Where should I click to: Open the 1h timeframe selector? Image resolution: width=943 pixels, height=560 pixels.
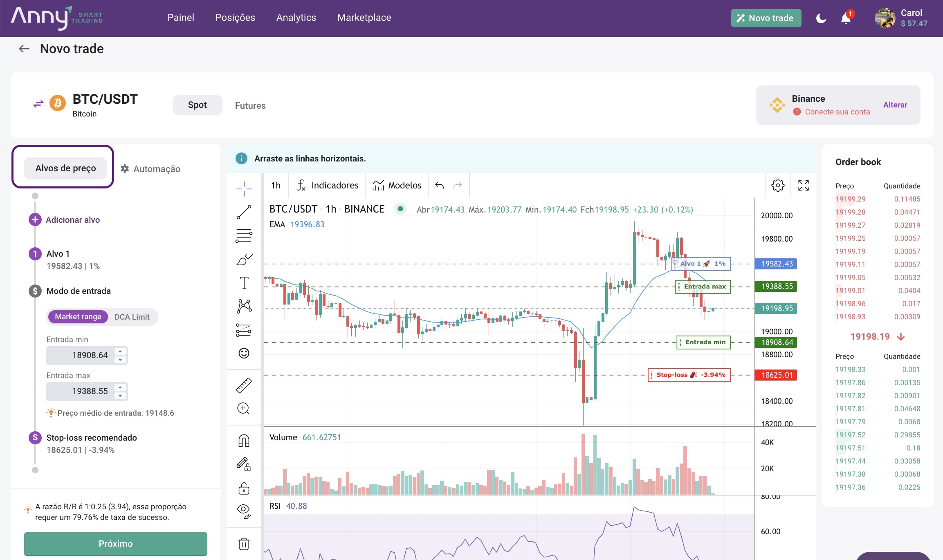point(276,185)
